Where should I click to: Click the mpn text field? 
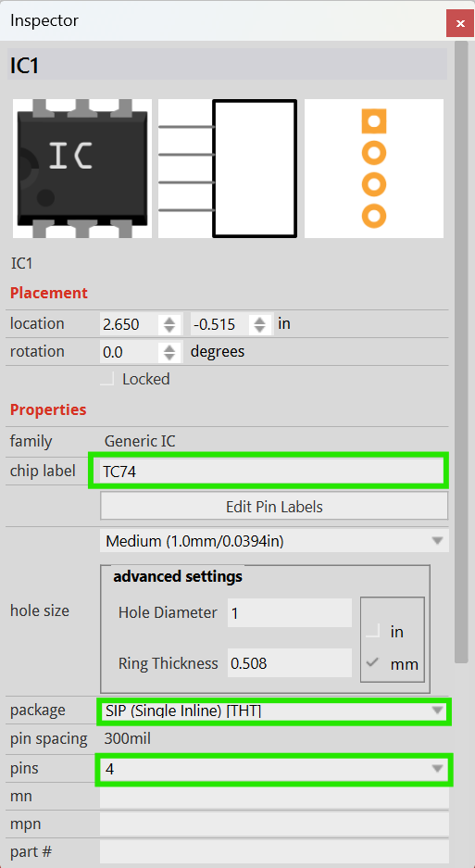274,824
